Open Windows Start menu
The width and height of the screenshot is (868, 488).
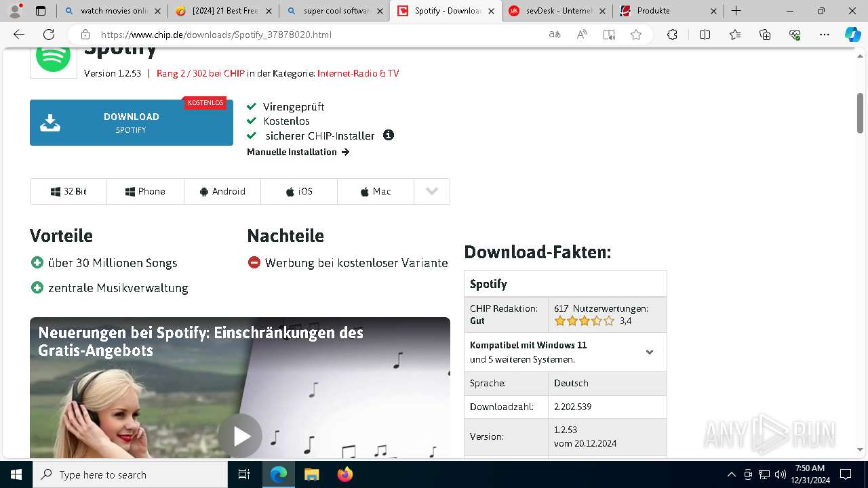click(x=16, y=474)
